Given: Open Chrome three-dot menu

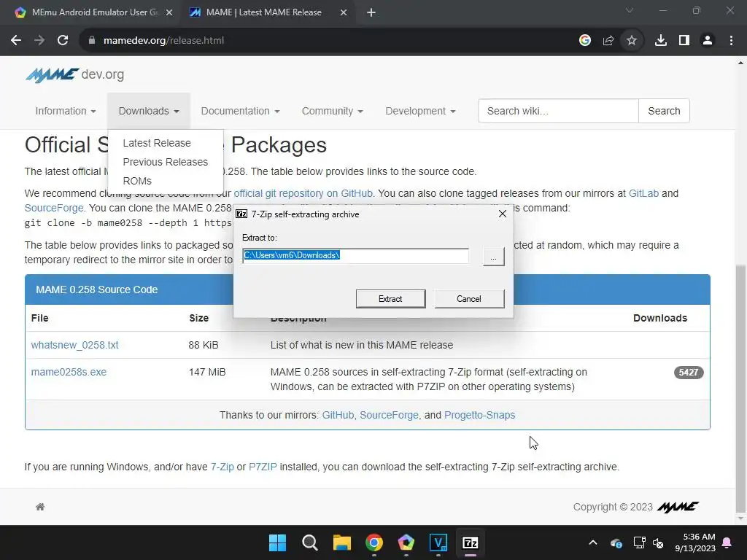Looking at the screenshot, I should (x=731, y=41).
